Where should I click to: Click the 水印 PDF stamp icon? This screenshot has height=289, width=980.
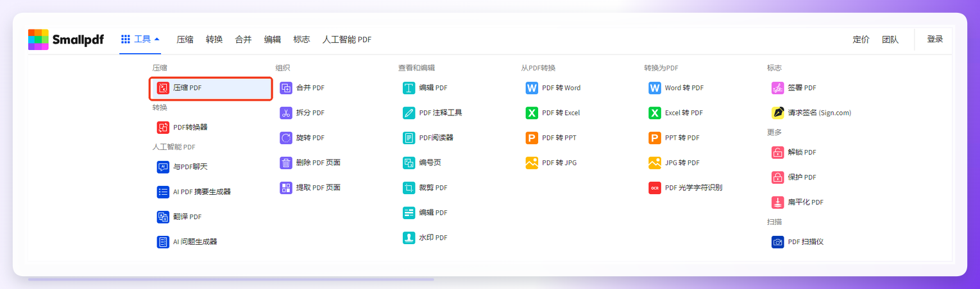(409, 238)
